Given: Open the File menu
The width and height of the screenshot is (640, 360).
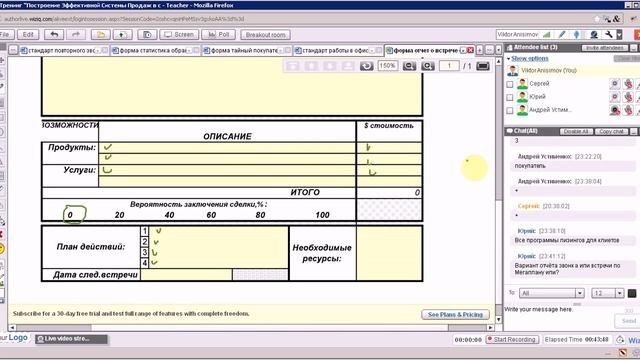Looking at the screenshot, I should [x=6, y=35].
